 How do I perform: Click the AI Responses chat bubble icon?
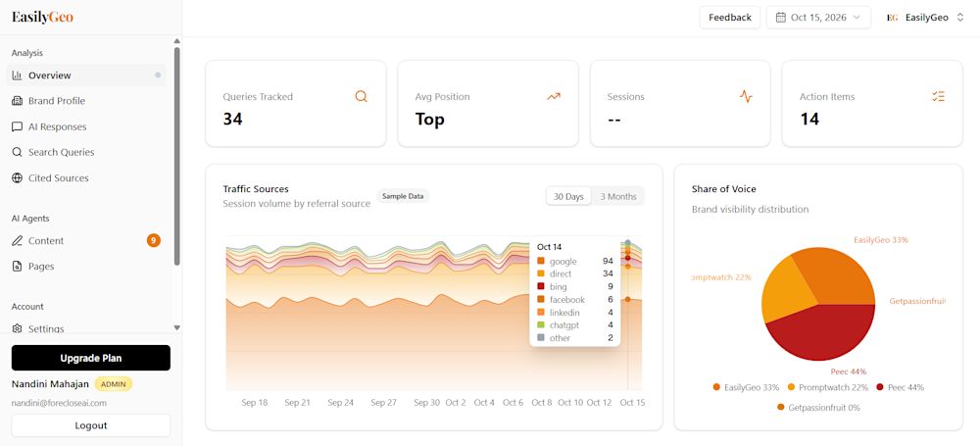coord(17,126)
